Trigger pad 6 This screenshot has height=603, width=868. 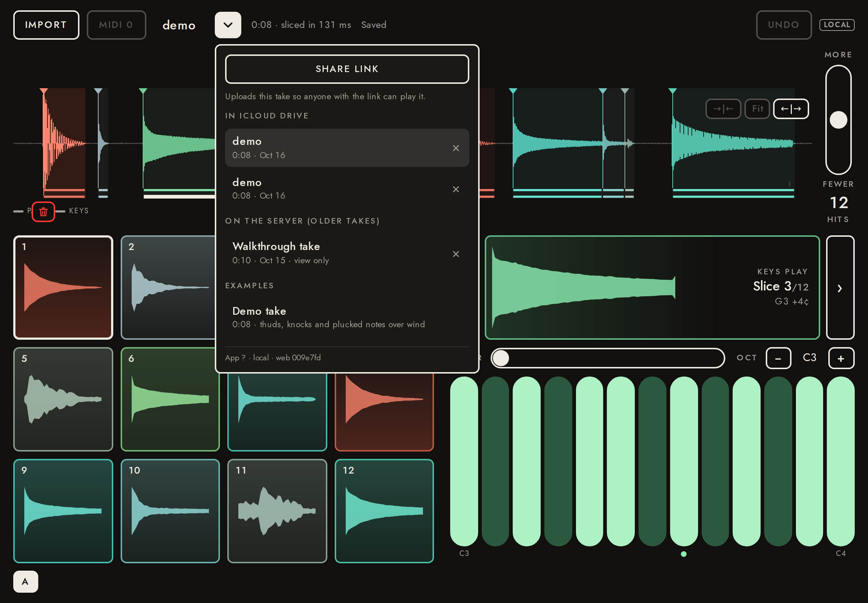(x=170, y=399)
